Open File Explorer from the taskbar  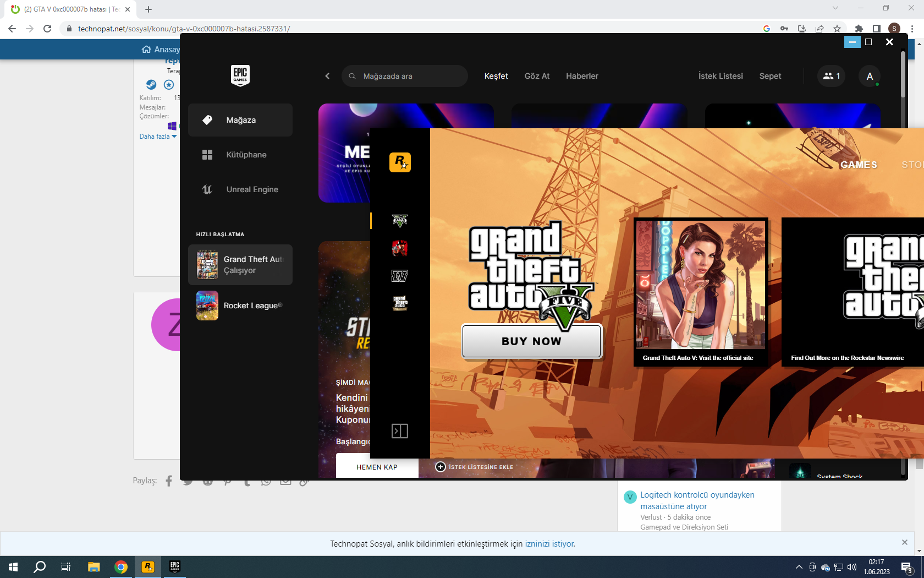[94, 567]
